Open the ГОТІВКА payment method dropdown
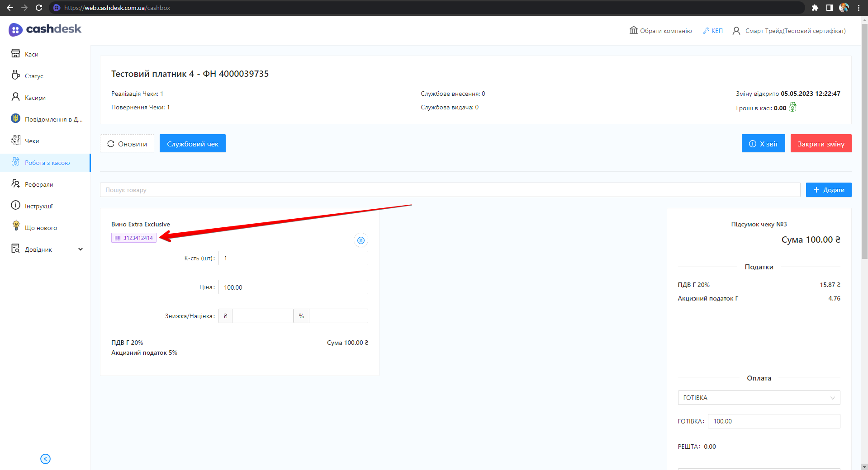868x470 pixels. [x=759, y=398]
